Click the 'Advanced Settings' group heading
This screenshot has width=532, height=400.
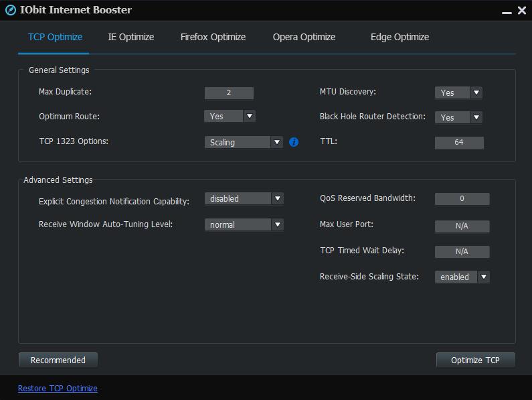tap(58, 180)
